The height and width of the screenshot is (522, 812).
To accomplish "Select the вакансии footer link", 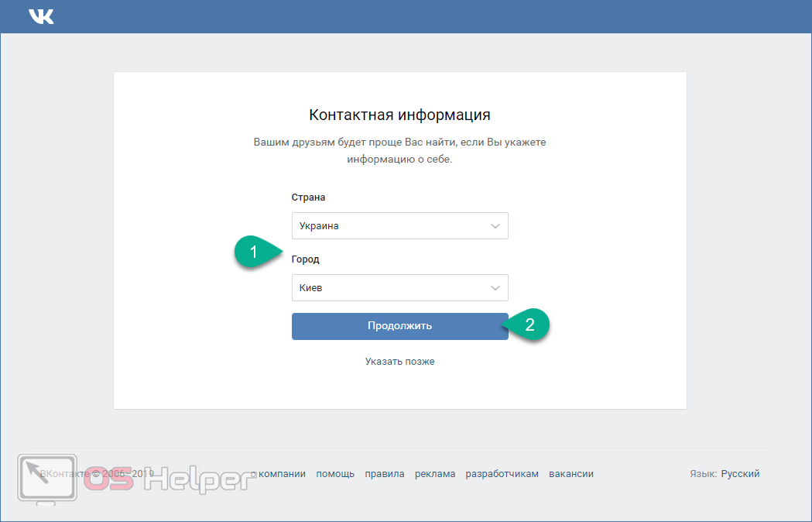I will (x=571, y=474).
